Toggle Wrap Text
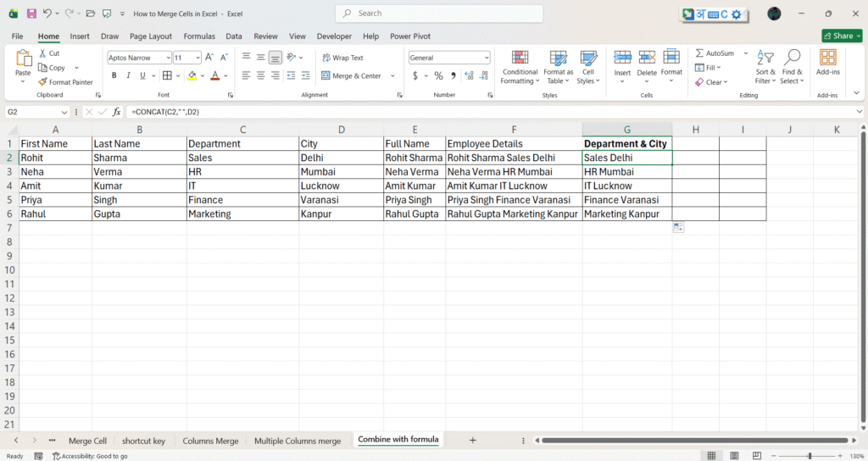The width and height of the screenshot is (868, 461). [342, 58]
